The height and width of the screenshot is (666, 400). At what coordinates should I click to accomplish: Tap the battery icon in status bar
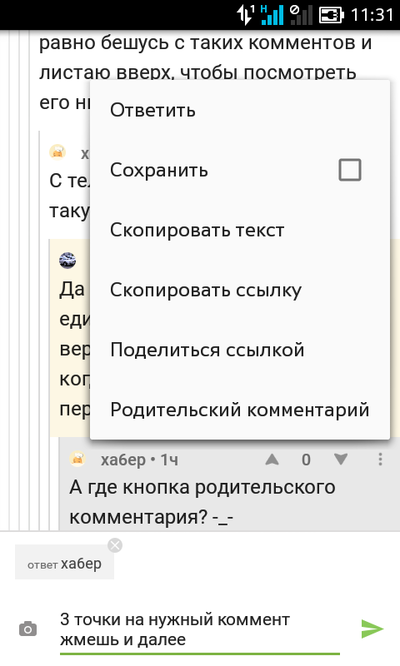[x=331, y=15]
